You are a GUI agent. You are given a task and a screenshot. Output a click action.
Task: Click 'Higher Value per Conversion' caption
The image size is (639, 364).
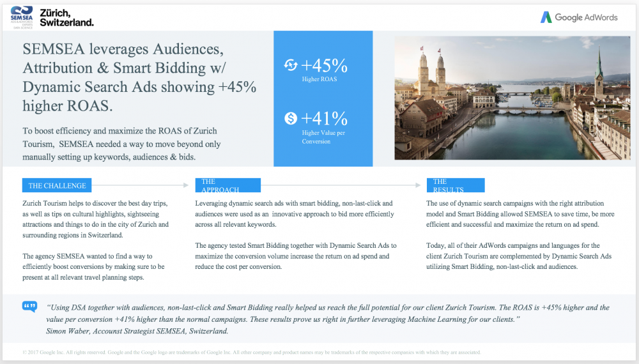pos(323,137)
